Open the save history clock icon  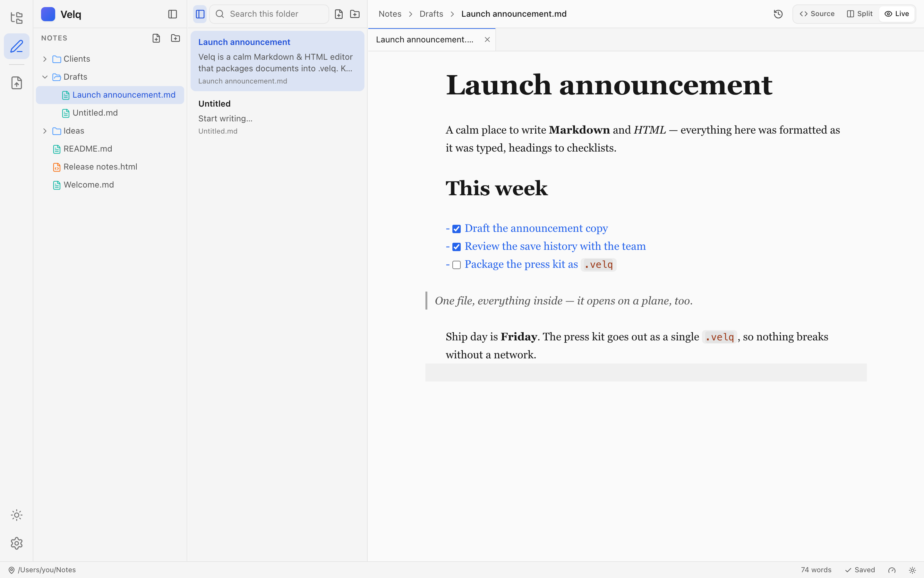[778, 14]
